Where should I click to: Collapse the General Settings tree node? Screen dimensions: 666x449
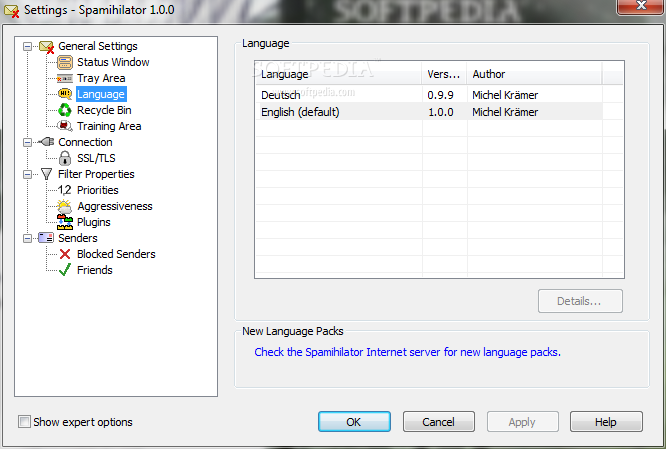point(27,46)
